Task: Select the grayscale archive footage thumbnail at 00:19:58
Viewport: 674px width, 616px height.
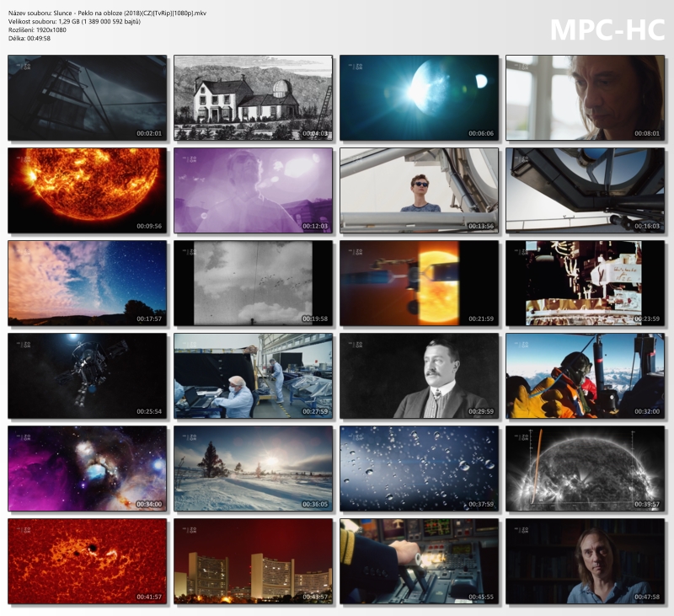Action: (253, 283)
